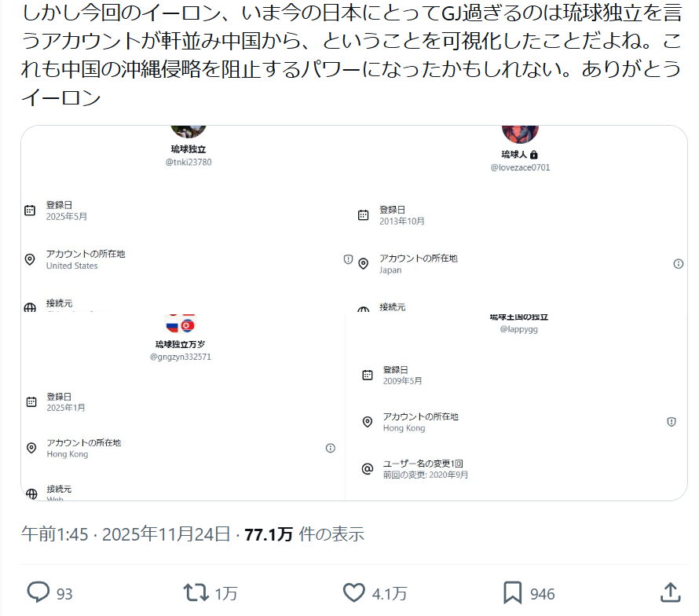Screen dimensions: 699x616
Task: Bookmark this tweet
Action: click(513, 592)
